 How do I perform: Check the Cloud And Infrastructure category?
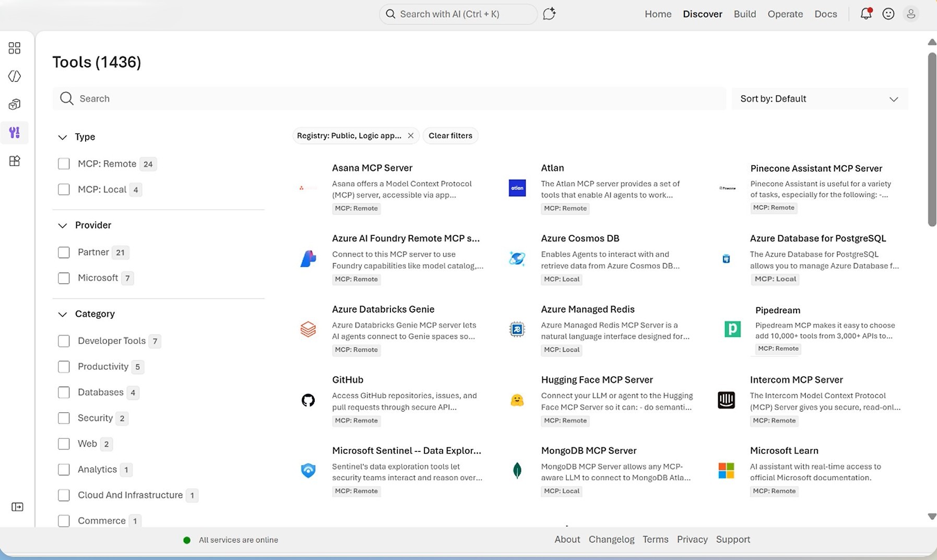[x=64, y=495]
